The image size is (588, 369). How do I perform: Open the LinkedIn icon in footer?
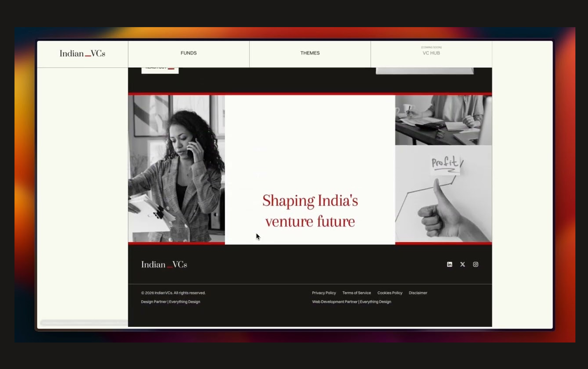[449, 264]
